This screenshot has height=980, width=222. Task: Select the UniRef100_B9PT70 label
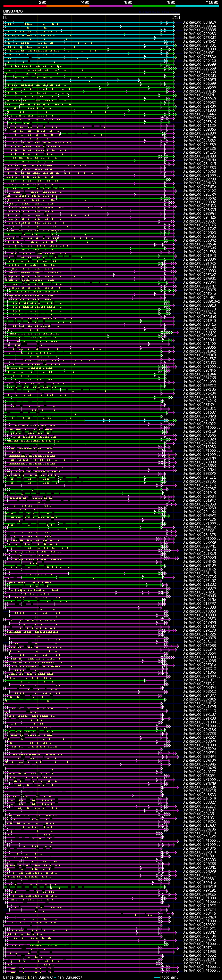199,963
